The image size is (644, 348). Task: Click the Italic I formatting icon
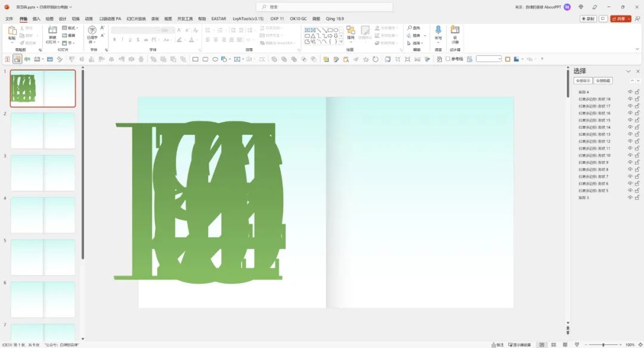[122, 40]
